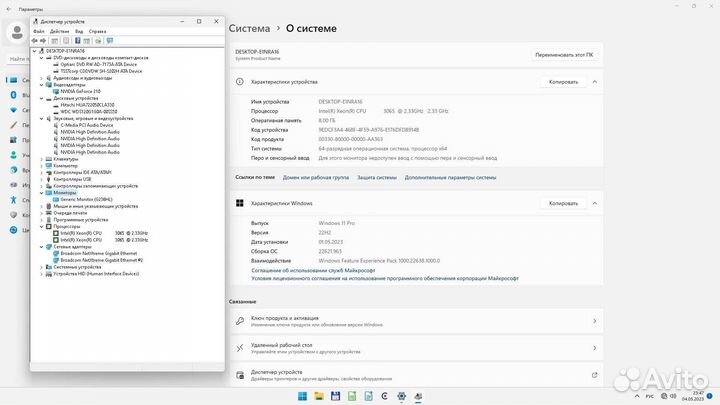Open Privacy shield icon in Settings sidebar
Viewport: 720px width, 405px height.
(x=14, y=214)
